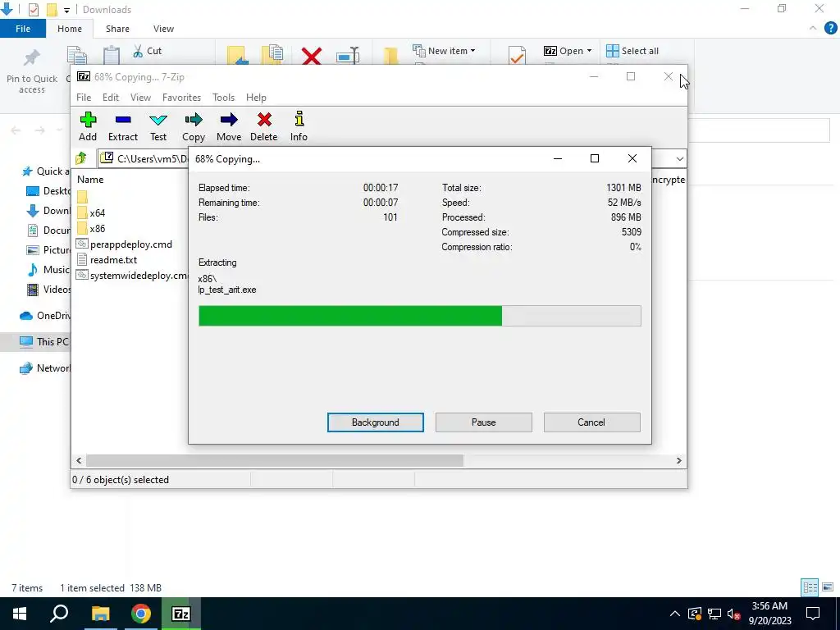The width and height of the screenshot is (840, 630).
Task: Open Desktop in Explorer navigation pane
Action: [x=48, y=190]
